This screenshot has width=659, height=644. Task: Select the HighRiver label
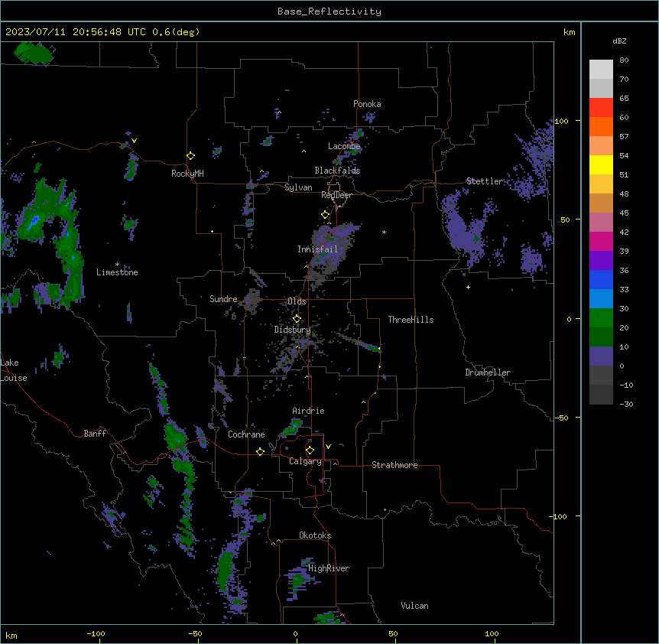coord(329,568)
